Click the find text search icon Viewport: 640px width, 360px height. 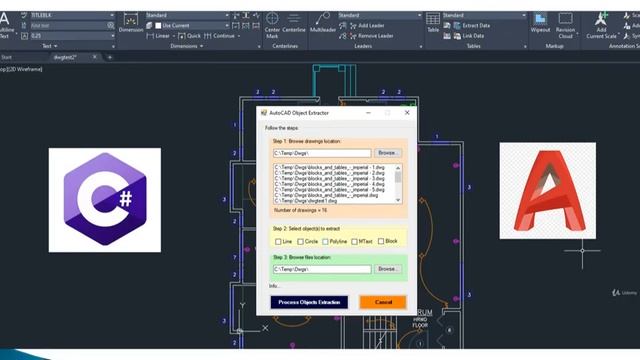[x=111, y=25]
